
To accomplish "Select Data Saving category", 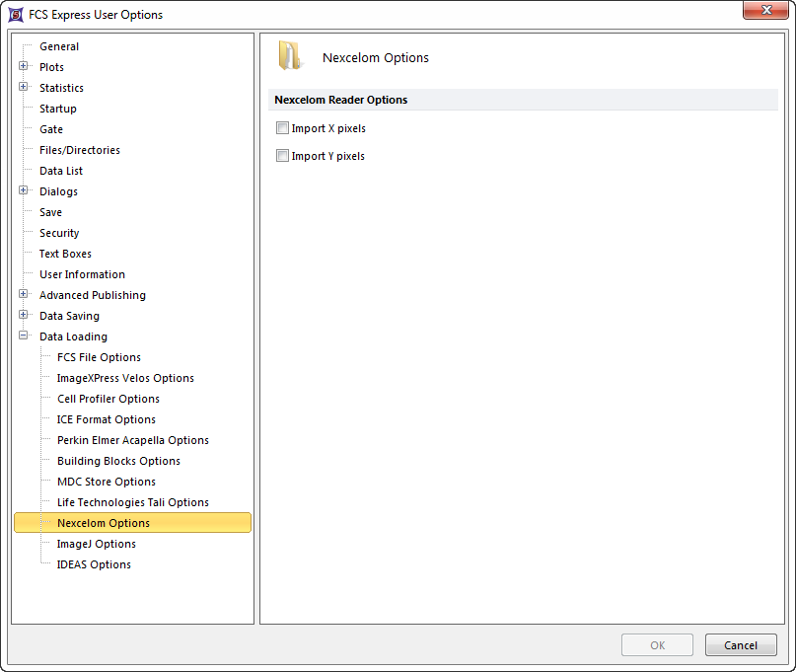I will click(69, 316).
